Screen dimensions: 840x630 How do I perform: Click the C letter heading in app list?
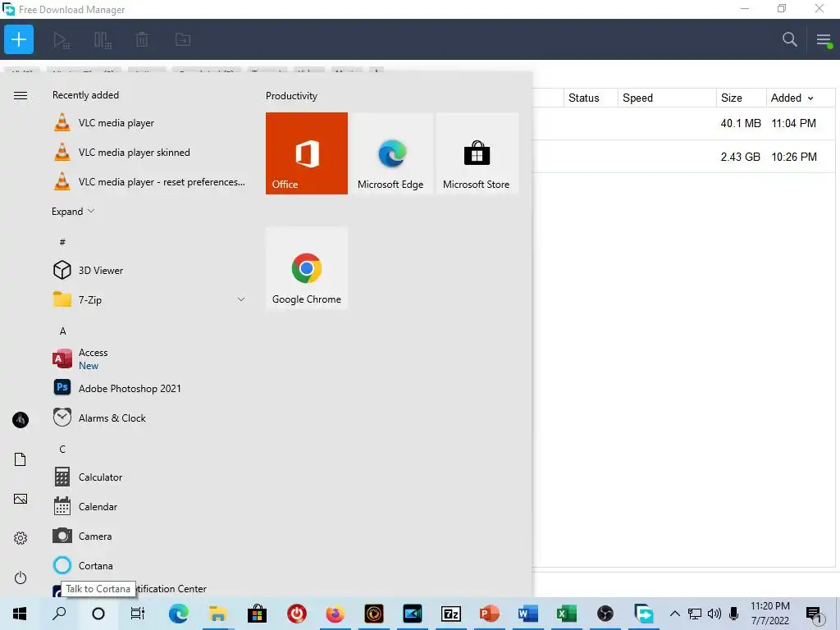(62, 449)
